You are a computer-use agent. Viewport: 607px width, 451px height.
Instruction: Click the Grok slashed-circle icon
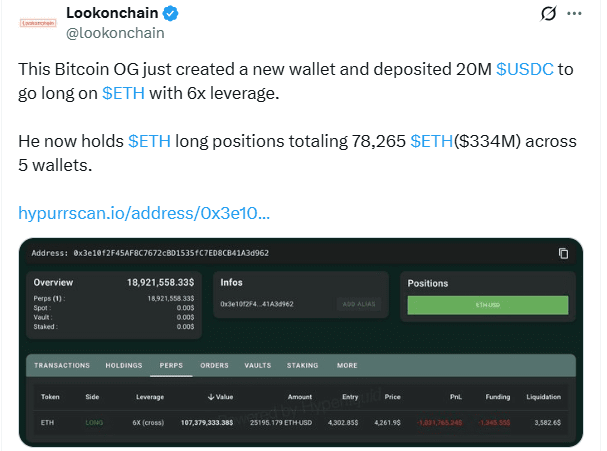point(549,14)
